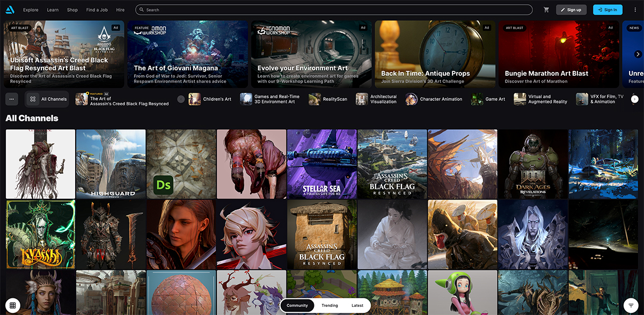644x315 pixels.
Task: Switch to the Latest tab
Action: (357, 305)
